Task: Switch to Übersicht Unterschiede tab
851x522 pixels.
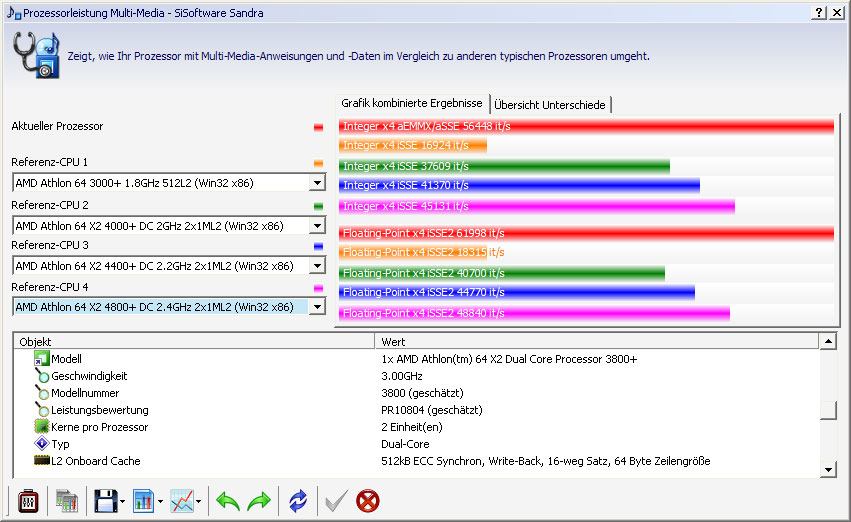Action: click(550, 105)
